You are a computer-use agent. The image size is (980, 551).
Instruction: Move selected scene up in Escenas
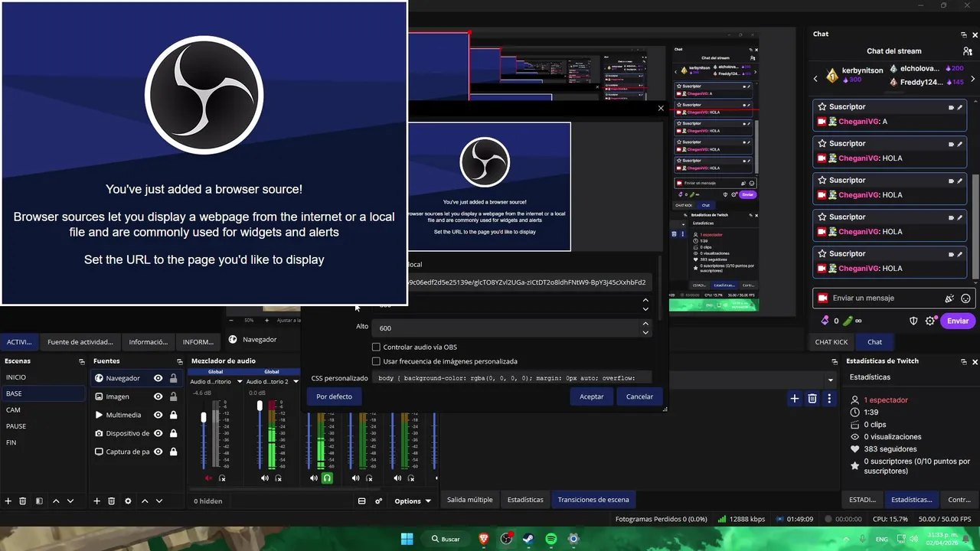56,501
